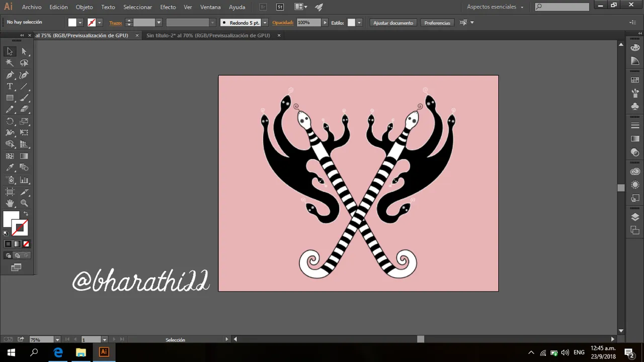Enable Draw Behind mode
Image resolution: width=644 pixels, height=362 pixels.
pyautogui.click(x=17, y=255)
